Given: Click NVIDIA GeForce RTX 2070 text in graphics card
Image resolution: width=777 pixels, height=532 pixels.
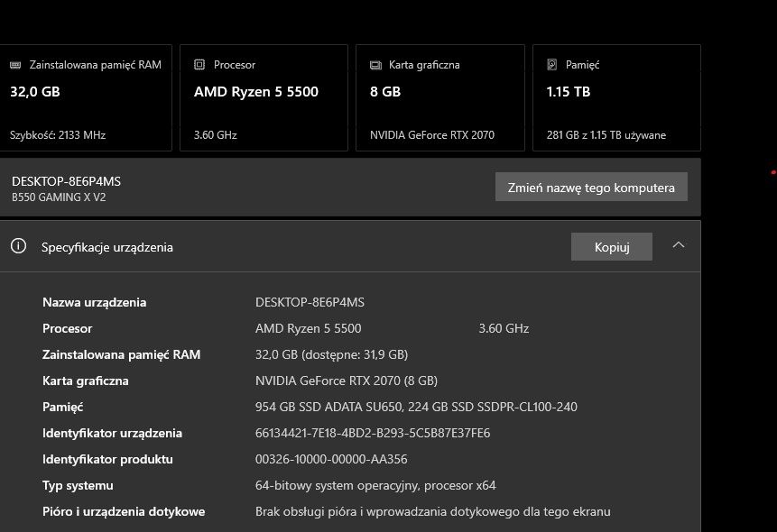Looking at the screenshot, I should (x=432, y=134).
